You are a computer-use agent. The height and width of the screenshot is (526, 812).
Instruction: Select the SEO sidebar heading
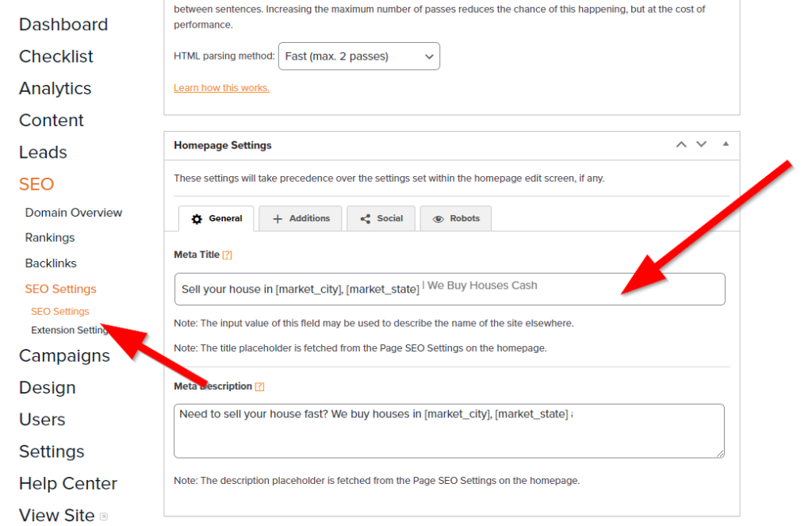(x=36, y=184)
